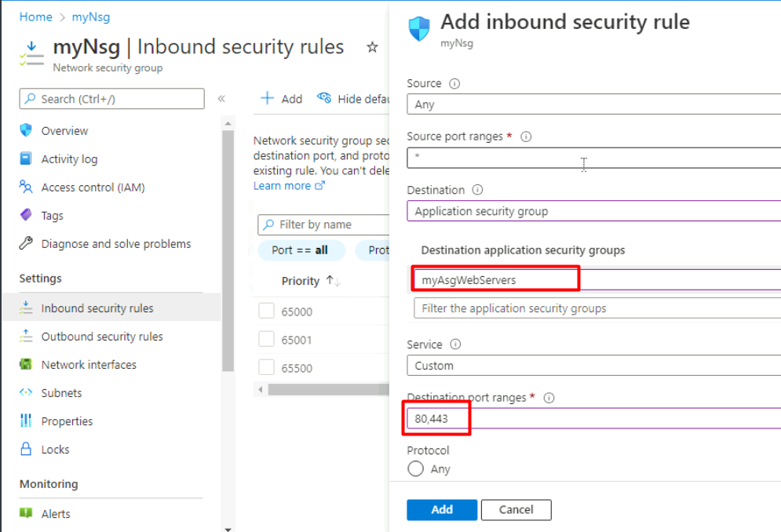Click the Alerts icon under Monitoring
The image size is (781, 532).
pyautogui.click(x=26, y=513)
